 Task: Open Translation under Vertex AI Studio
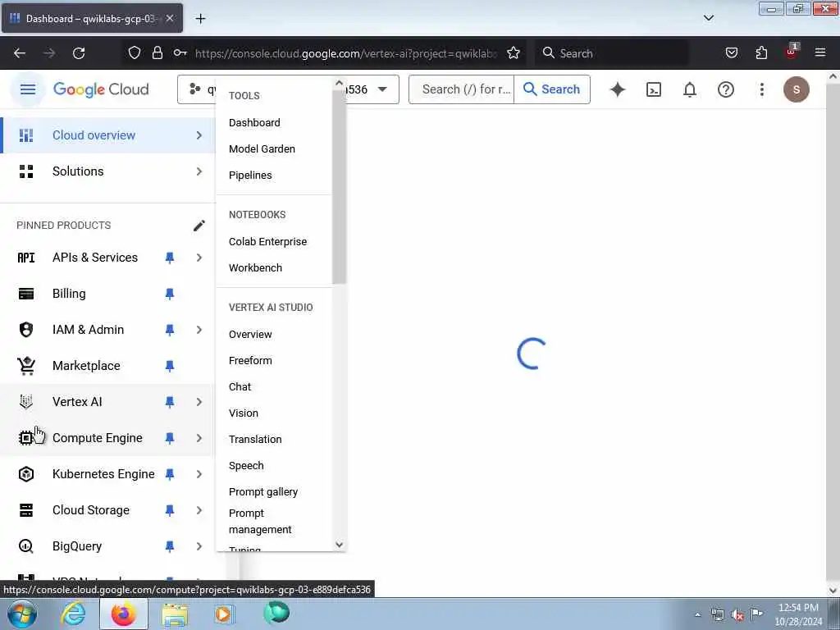(255, 440)
